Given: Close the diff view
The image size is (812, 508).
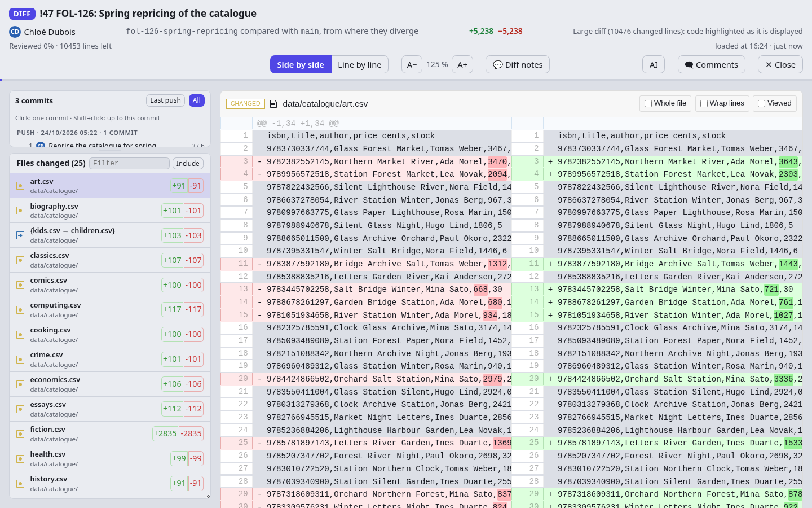Looking at the screenshot, I should click(780, 65).
